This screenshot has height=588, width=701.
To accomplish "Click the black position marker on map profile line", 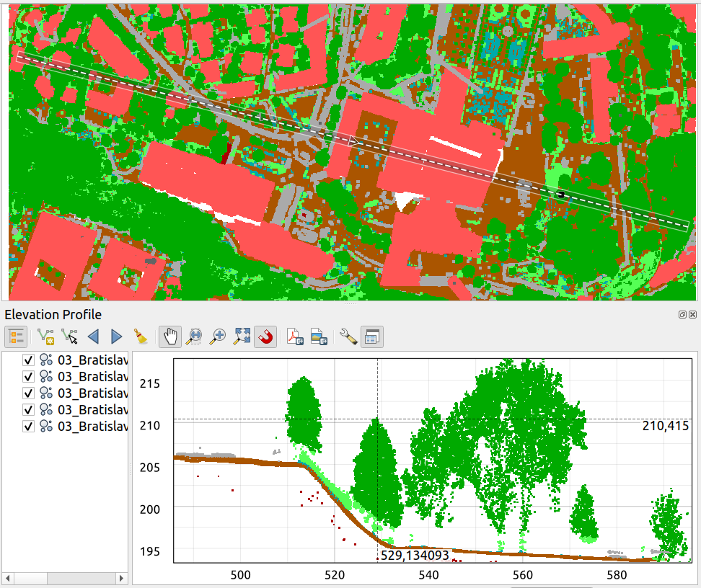I will pos(560,195).
